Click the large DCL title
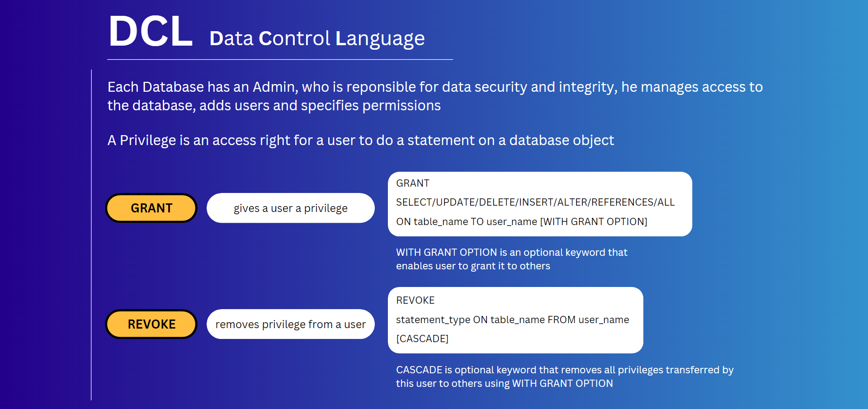 click(151, 32)
